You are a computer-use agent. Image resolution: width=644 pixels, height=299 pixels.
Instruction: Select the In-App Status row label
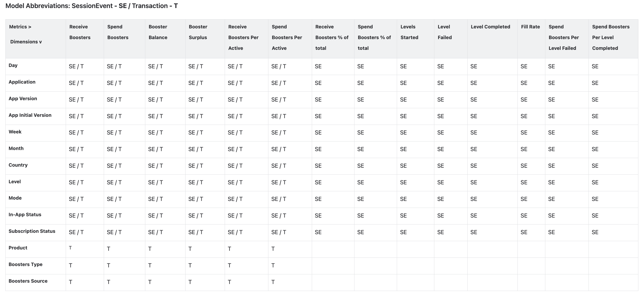[25, 215]
